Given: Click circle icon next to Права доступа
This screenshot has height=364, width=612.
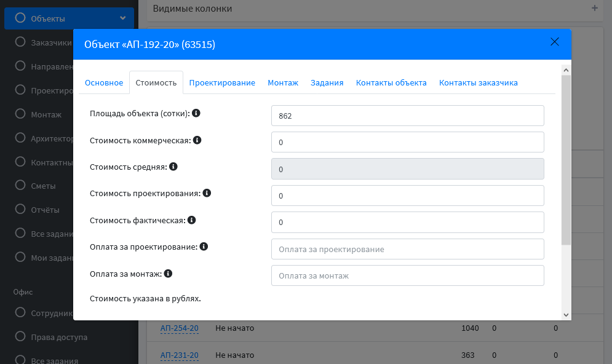Looking at the screenshot, I should click(x=20, y=336).
